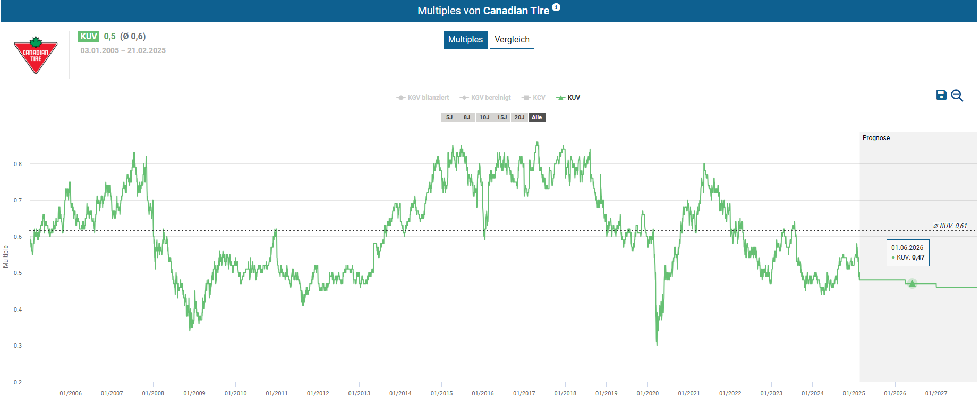Hide the KUV series via legend

click(x=568, y=98)
